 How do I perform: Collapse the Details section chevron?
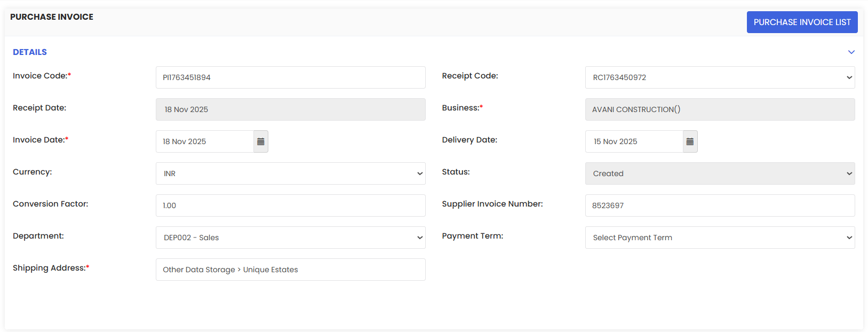pos(851,52)
